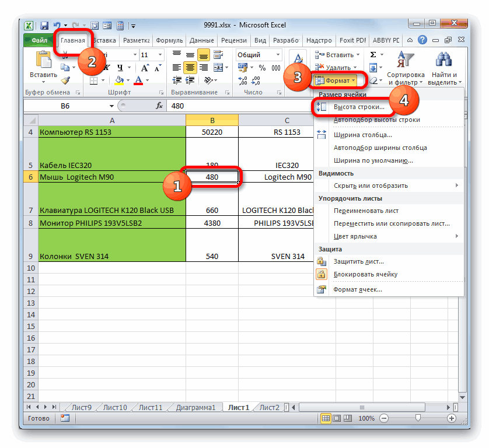Select Автоподбор высоты строки menu item
The image size is (489, 448).
pyautogui.click(x=389, y=120)
